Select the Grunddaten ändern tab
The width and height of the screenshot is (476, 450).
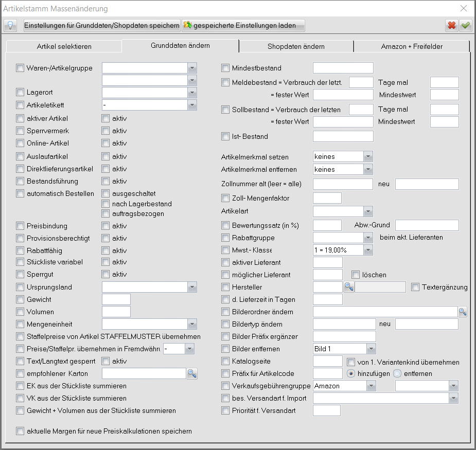[x=180, y=46]
